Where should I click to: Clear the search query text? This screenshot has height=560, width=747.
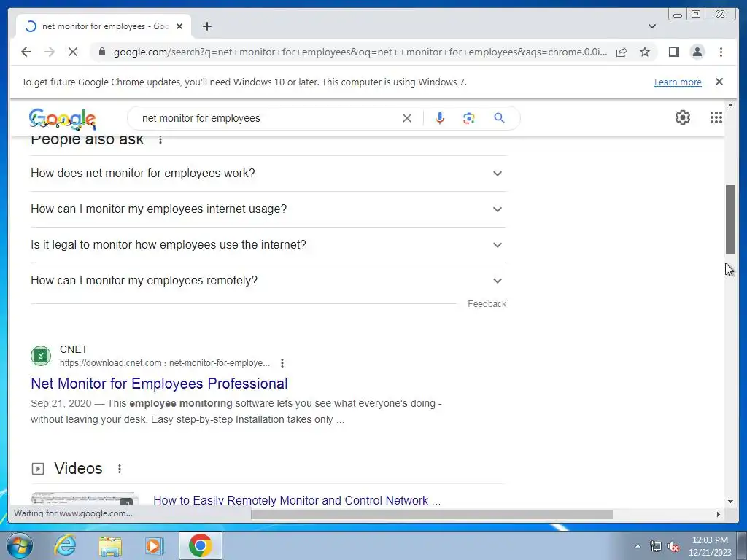coord(406,118)
